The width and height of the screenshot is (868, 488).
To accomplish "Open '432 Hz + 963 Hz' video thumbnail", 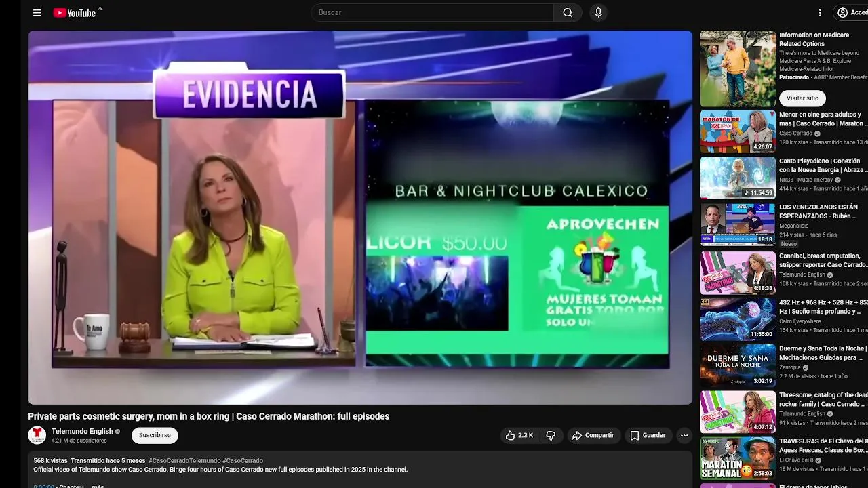I will (737, 319).
